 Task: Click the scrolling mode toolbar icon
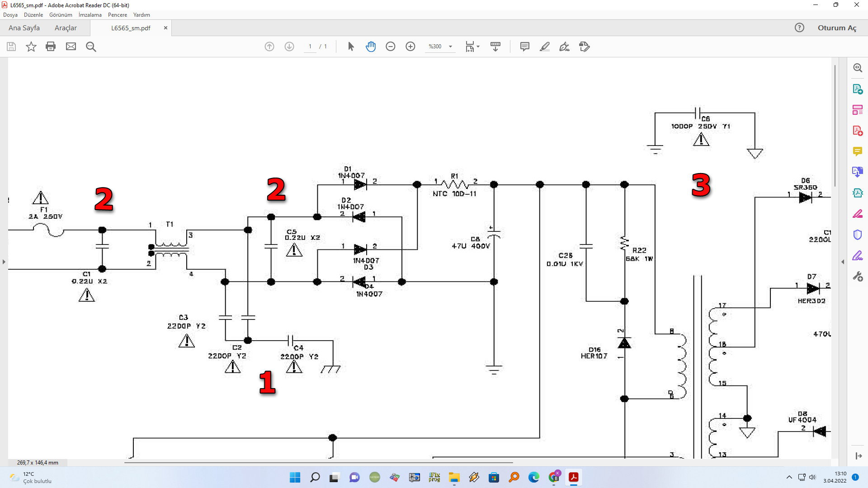tap(495, 47)
